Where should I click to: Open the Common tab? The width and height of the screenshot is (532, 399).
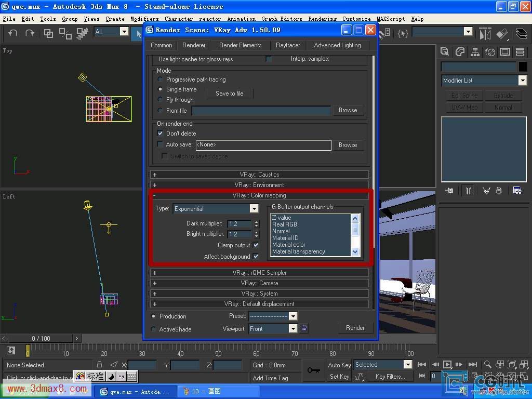pos(162,45)
